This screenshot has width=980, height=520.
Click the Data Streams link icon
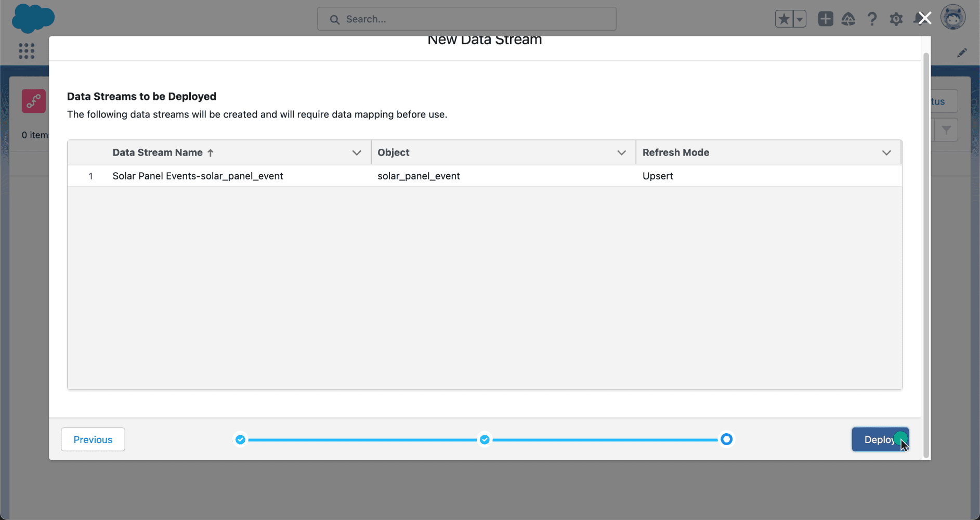click(x=34, y=101)
